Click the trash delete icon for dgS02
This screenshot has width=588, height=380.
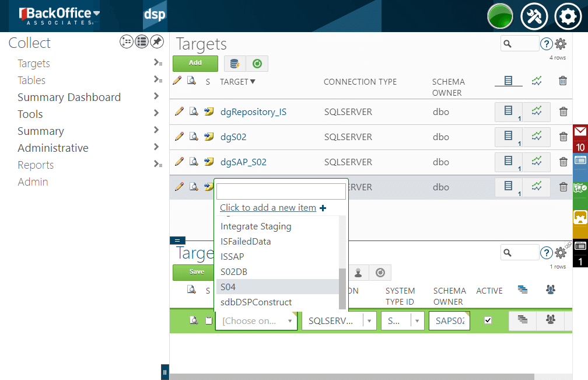tap(563, 137)
